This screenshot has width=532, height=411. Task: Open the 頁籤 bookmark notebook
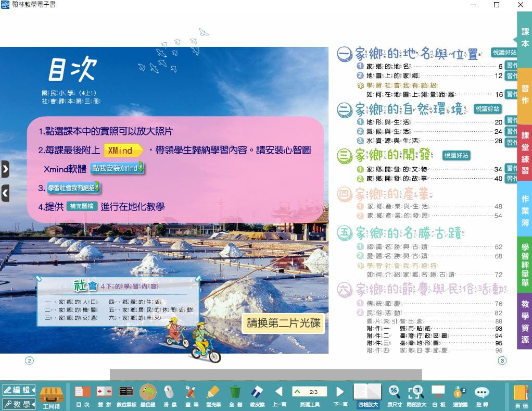521,397
